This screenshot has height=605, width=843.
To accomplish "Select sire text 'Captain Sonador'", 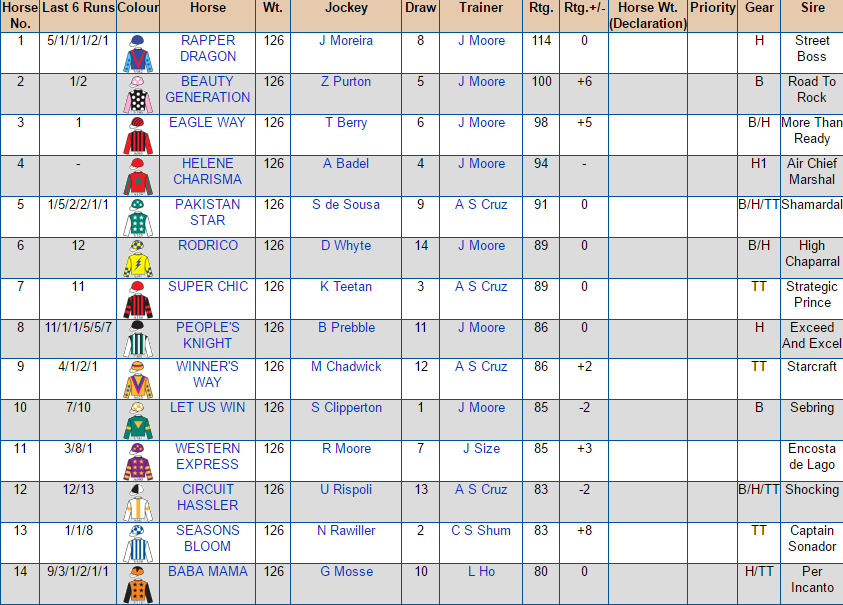I will (x=812, y=538).
